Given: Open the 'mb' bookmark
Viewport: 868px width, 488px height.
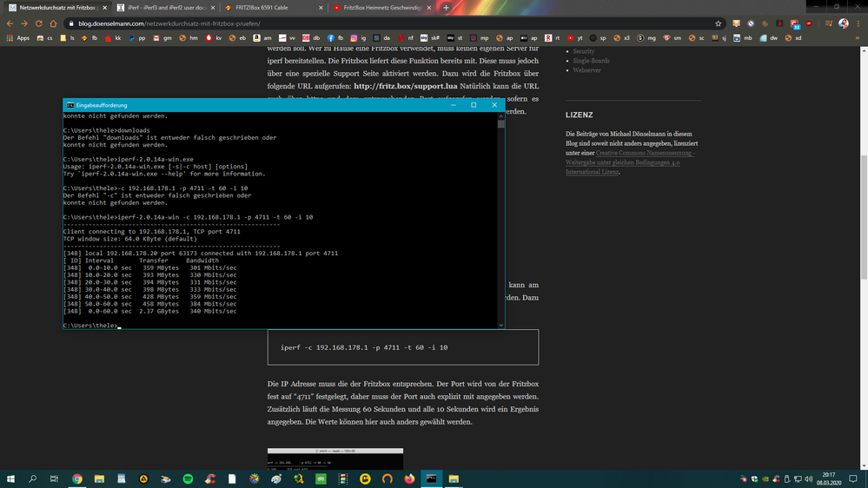Looking at the screenshot, I should pyautogui.click(x=743, y=38).
